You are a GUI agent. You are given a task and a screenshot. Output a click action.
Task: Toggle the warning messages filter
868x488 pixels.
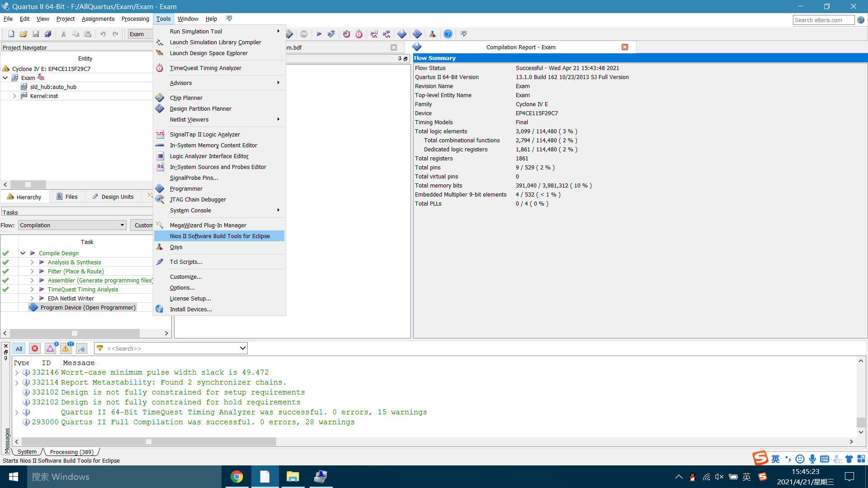point(66,348)
